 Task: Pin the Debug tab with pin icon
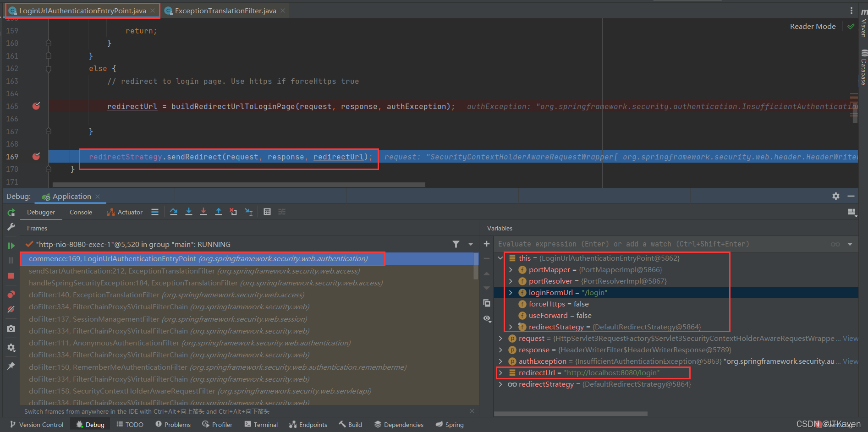(x=11, y=365)
